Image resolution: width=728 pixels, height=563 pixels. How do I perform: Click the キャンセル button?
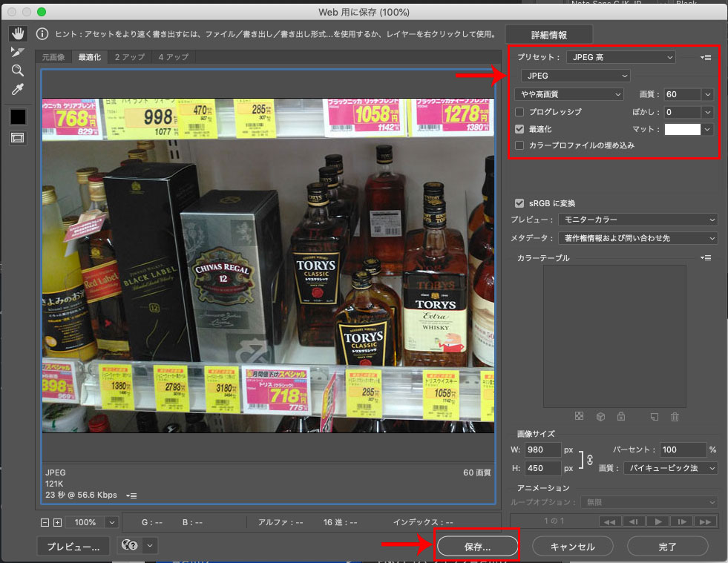[572, 546]
